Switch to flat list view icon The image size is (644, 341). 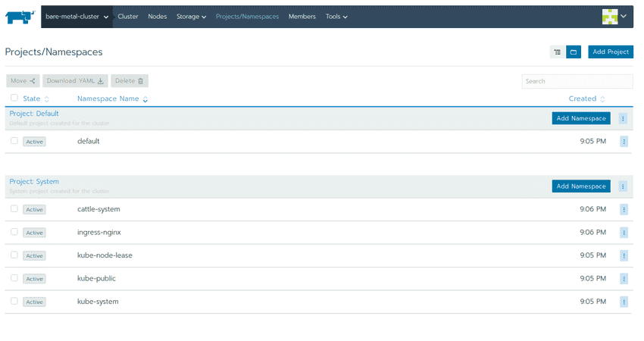pyautogui.click(x=557, y=52)
